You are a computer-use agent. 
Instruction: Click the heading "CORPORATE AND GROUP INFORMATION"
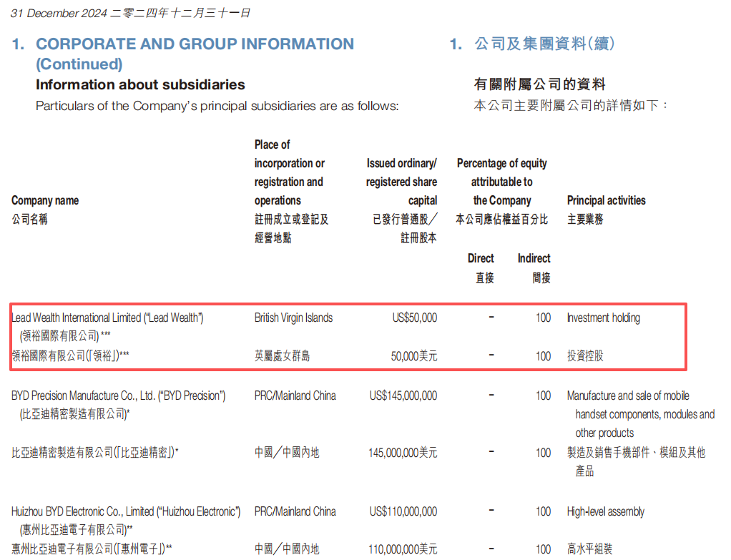coord(195,44)
